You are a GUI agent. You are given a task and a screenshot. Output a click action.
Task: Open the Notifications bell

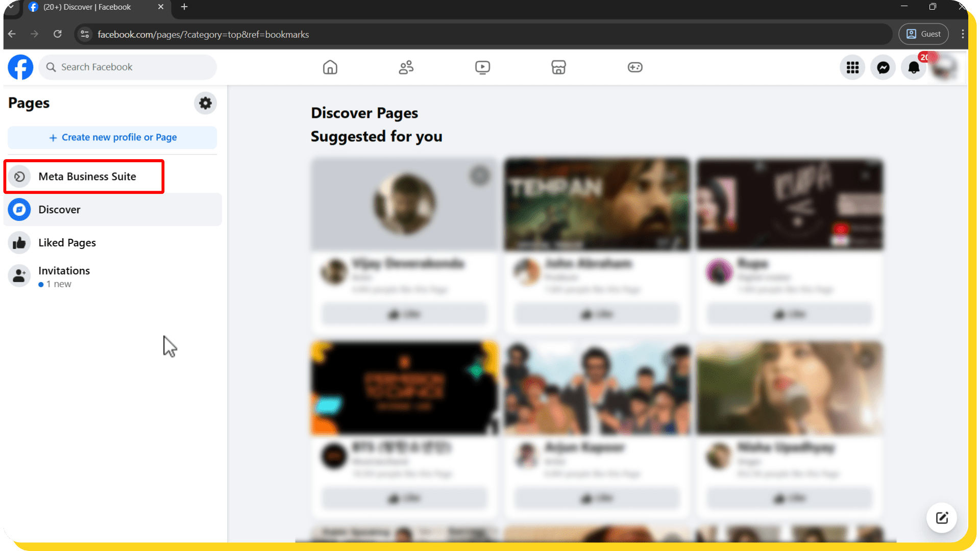914,67
